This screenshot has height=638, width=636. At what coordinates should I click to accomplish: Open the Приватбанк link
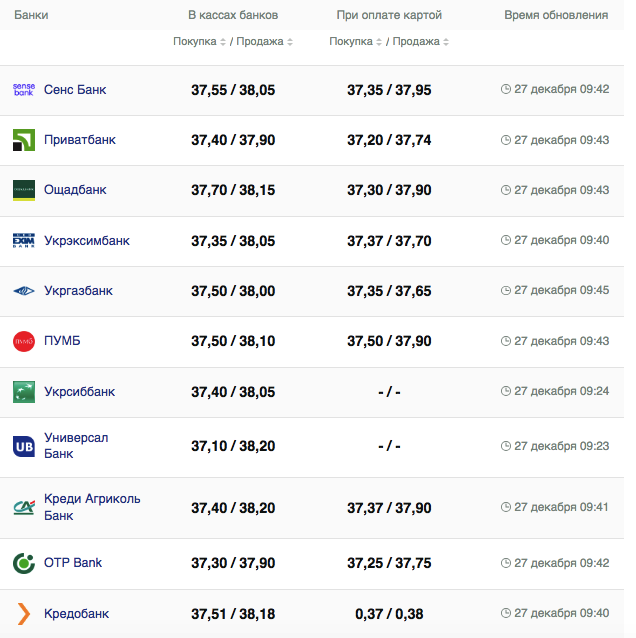[x=80, y=140]
